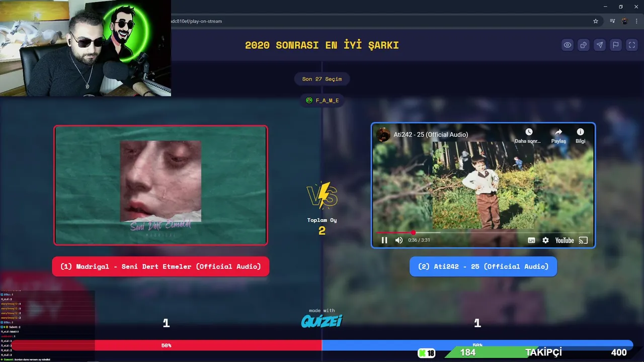Click the Bilgi info icon
The width and height of the screenshot is (644, 362).
pyautogui.click(x=580, y=132)
